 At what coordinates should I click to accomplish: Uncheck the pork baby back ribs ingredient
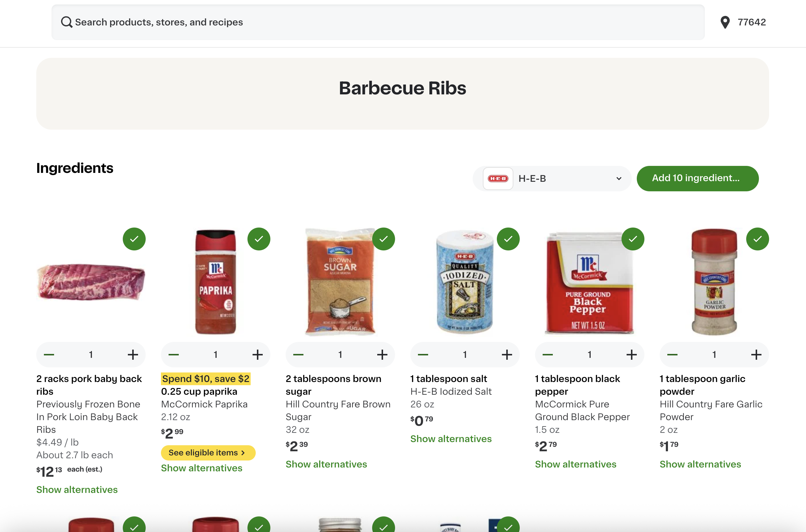click(x=134, y=239)
